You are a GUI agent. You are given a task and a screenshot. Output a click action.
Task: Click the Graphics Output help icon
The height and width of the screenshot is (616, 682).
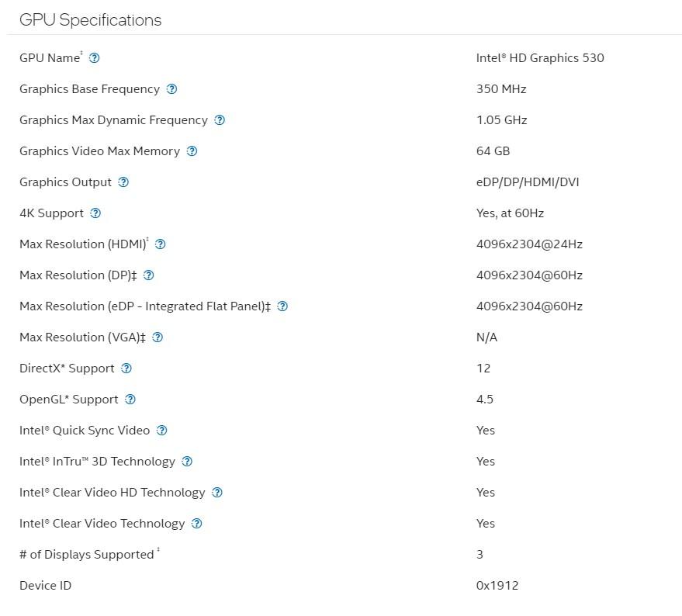123,182
